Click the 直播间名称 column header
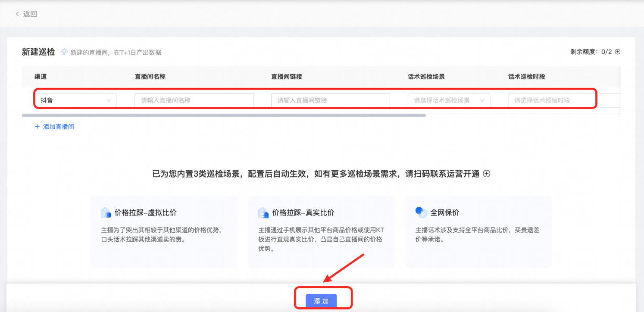 click(150, 77)
